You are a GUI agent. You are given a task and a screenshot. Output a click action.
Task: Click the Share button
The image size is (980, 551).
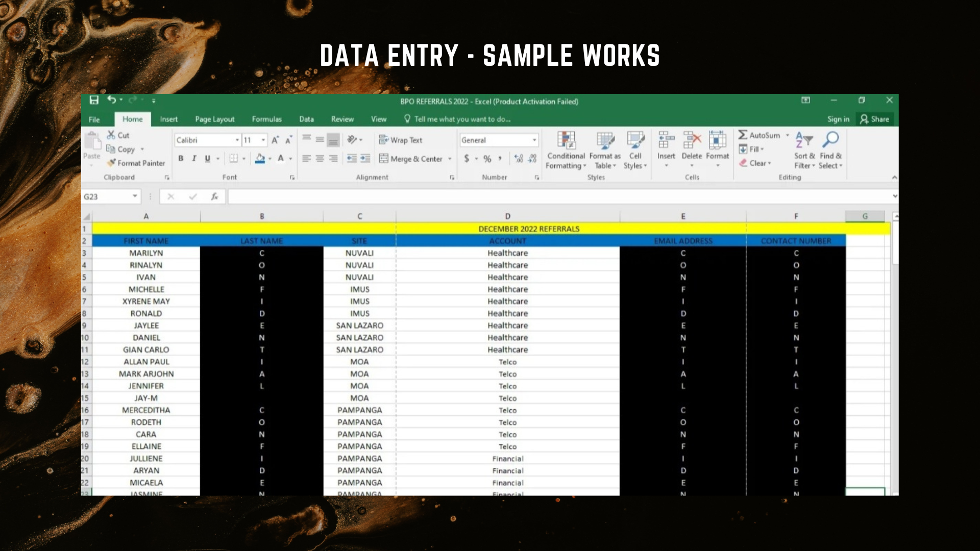tap(875, 119)
